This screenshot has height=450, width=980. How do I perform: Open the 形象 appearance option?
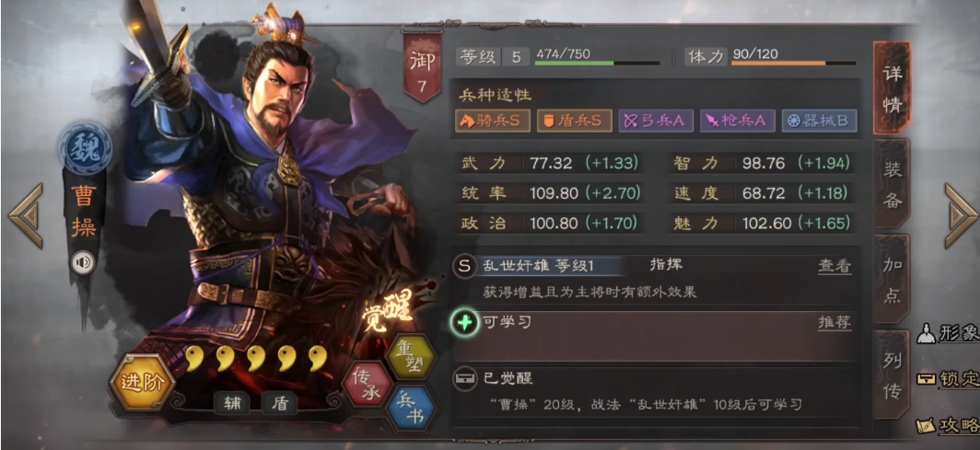point(949,334)
